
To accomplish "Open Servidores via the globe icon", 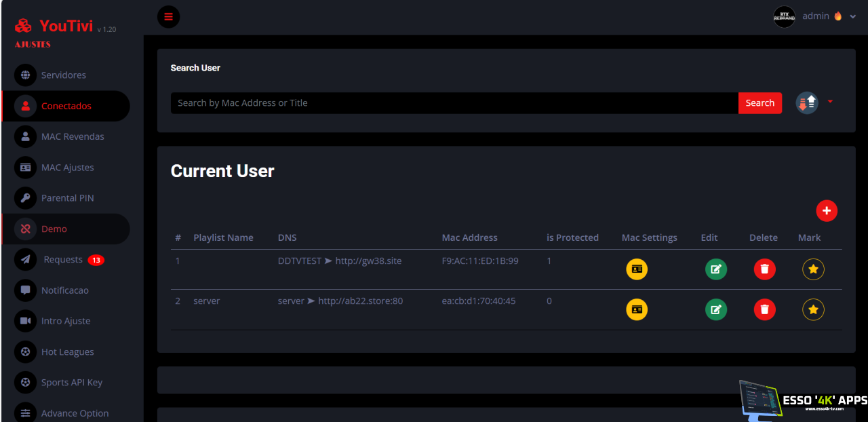I will [25, 75].
